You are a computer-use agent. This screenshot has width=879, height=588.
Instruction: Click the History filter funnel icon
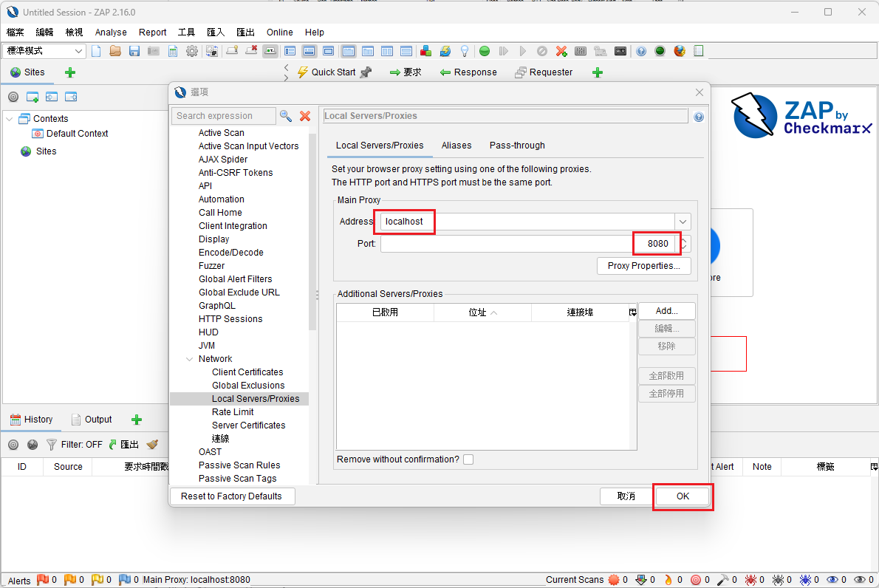tap(52, 445)
